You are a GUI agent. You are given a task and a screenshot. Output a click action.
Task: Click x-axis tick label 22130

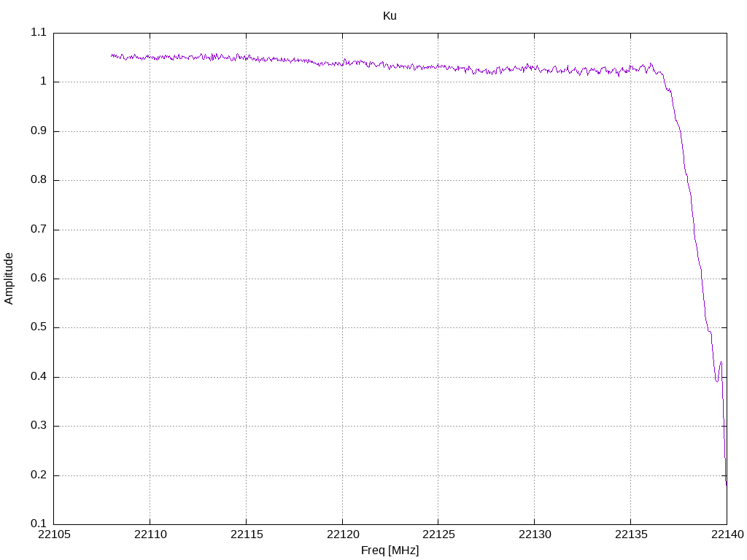535,534
